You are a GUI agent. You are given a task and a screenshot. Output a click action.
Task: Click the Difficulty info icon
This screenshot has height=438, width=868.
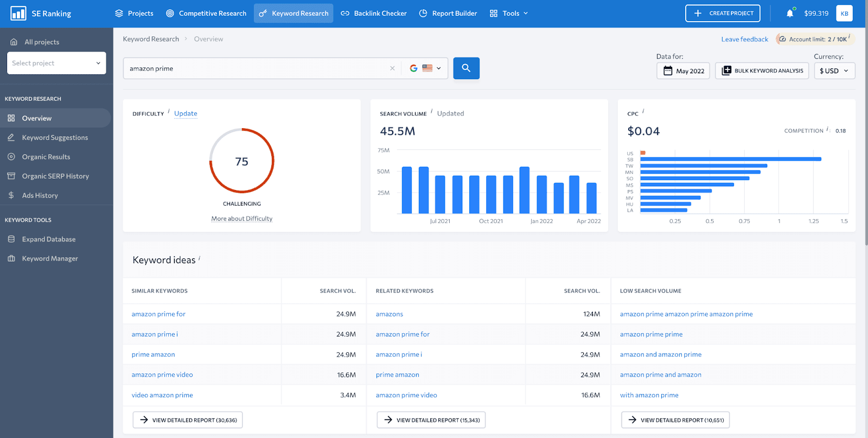169,111
